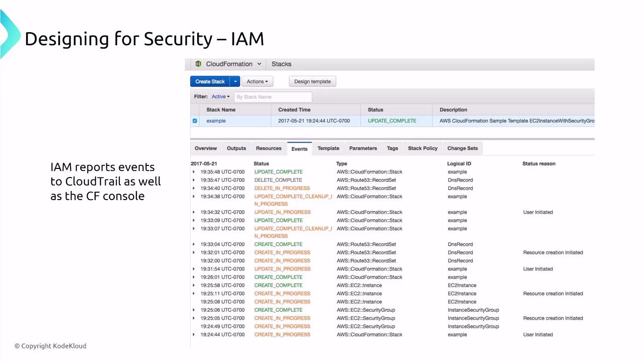Select the Events tab
This screenshot has height=362, width=644.
tap(299, 149)
